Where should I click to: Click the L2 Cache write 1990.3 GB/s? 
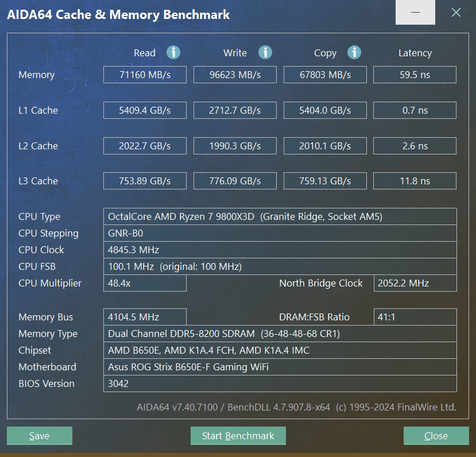coord(235,146)
